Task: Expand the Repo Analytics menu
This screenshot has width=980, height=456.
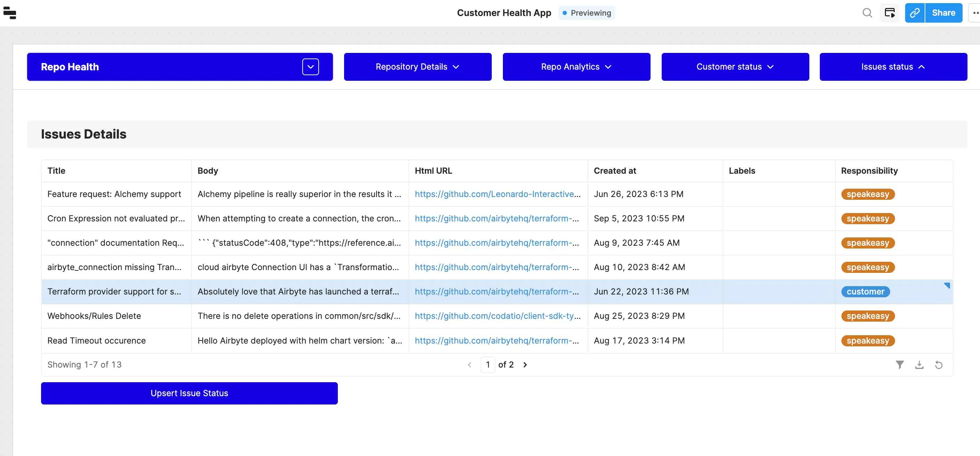Action: [x=576, y=67]
